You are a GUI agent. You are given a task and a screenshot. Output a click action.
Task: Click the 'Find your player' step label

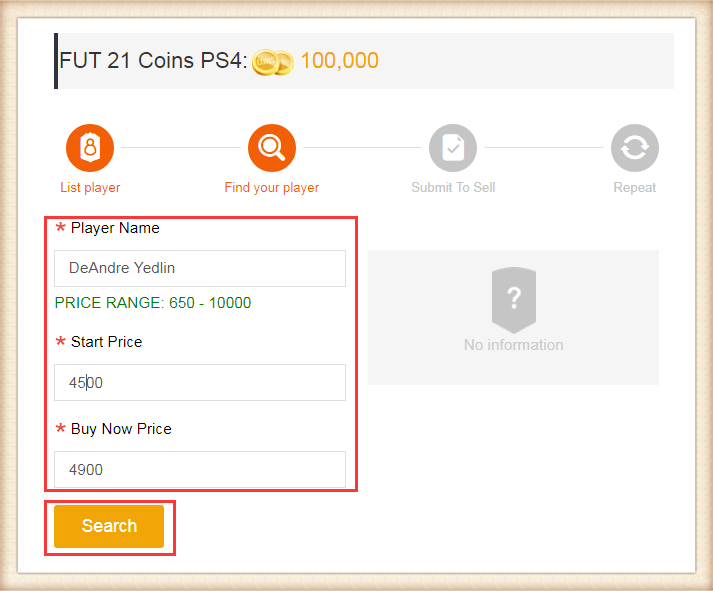click(x=272, y=188)
